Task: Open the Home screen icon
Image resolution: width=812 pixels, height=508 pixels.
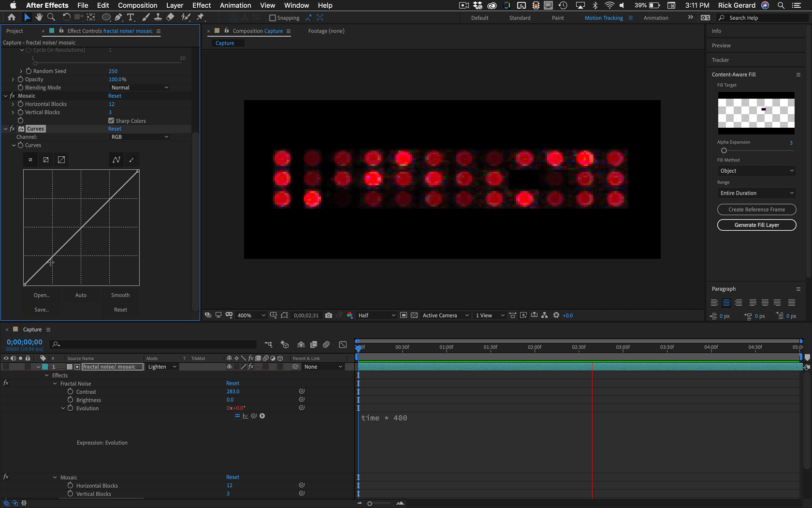Action: 12,17
